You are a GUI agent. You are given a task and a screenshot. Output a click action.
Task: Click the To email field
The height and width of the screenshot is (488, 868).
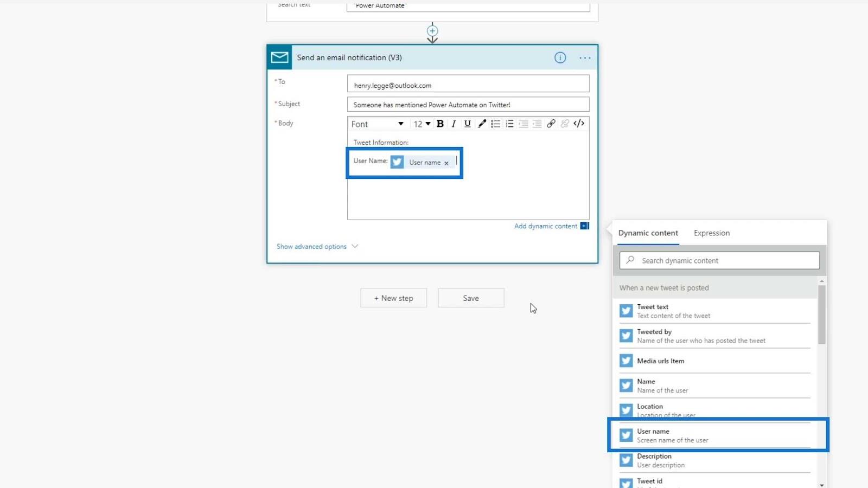tap(468, 84)
